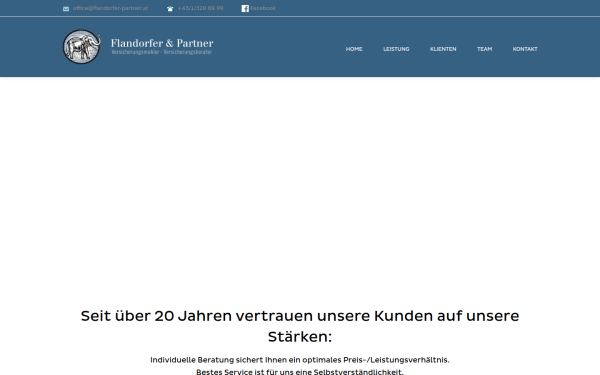Screen dimensions: 600x375
Task: Click the line 'Individuelle Beratung sichert Ihnen…'
Action: 300,360
